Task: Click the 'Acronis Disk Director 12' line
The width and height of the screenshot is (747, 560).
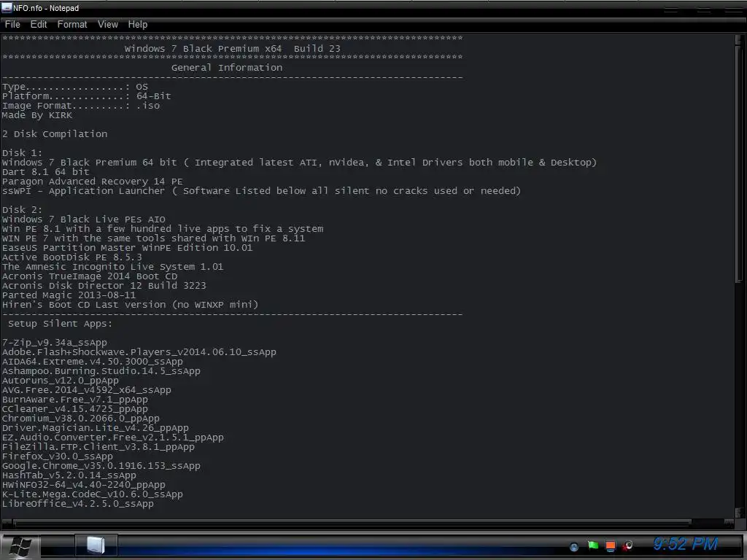Action: [104, 286]
